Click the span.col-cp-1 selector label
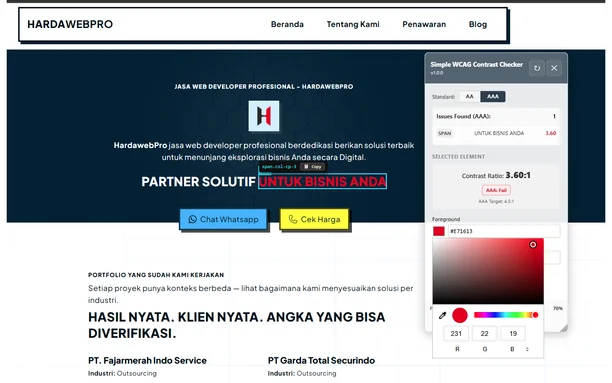Image resolution: width=612 pixels, height=383 pixels. click(x=279, y=167)
